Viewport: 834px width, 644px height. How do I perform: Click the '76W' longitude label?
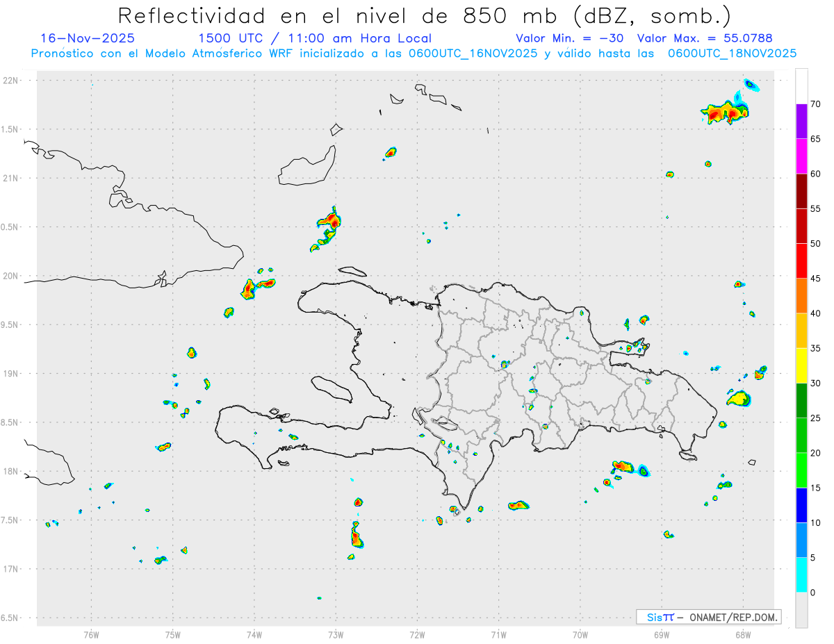click(91, 634)
